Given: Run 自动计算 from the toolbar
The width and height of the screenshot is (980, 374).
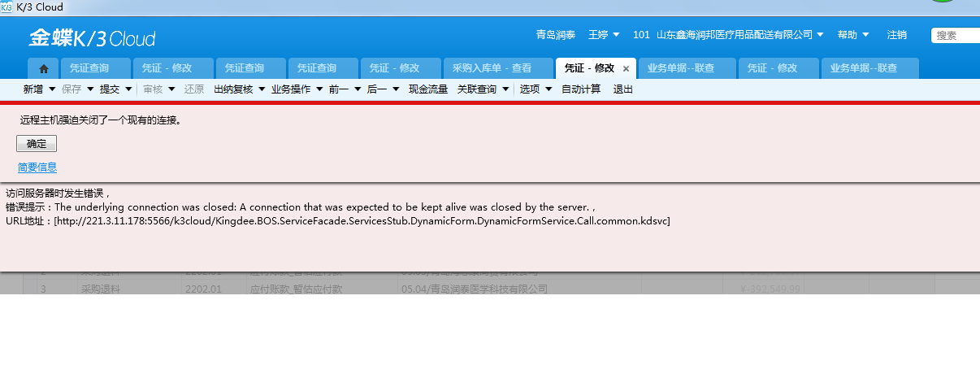Looking at the screenshot, I should pos(581,89).
